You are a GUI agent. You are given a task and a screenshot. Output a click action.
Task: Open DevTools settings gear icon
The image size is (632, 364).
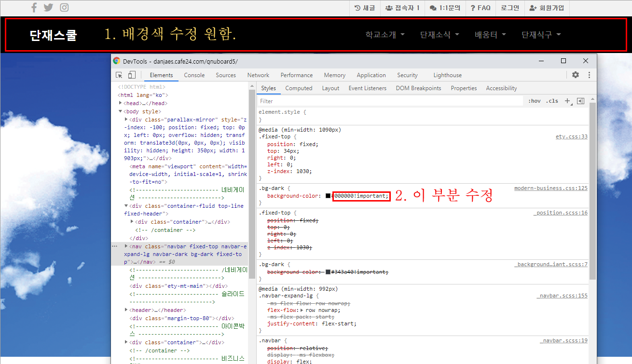click(x=576, y=75)
